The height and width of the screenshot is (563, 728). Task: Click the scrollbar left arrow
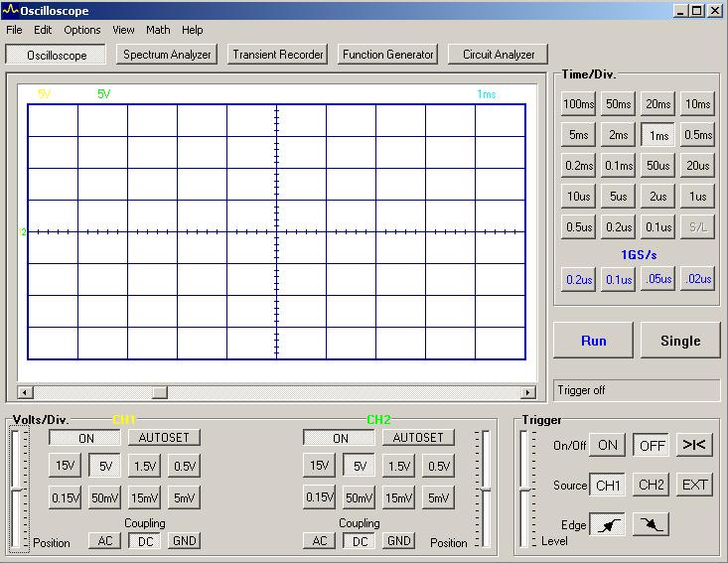coord(25,392)
